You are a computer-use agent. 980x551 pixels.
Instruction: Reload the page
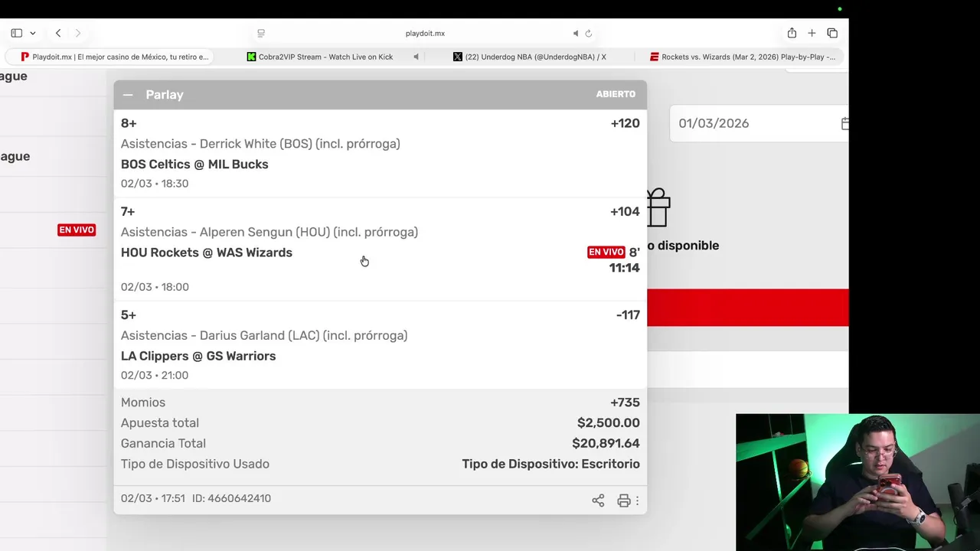[x=589, y=33]
